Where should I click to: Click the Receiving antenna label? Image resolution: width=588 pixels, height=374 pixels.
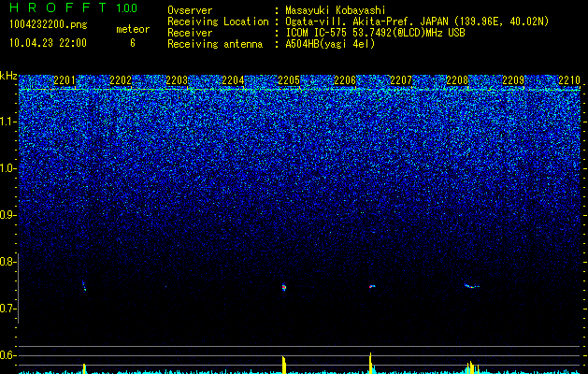[215, 44]
